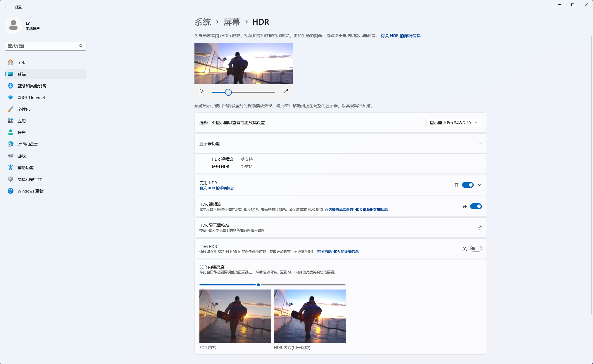Click the search magnifier icon
Viewport: 593px width, 364px height.
point(81,46)
